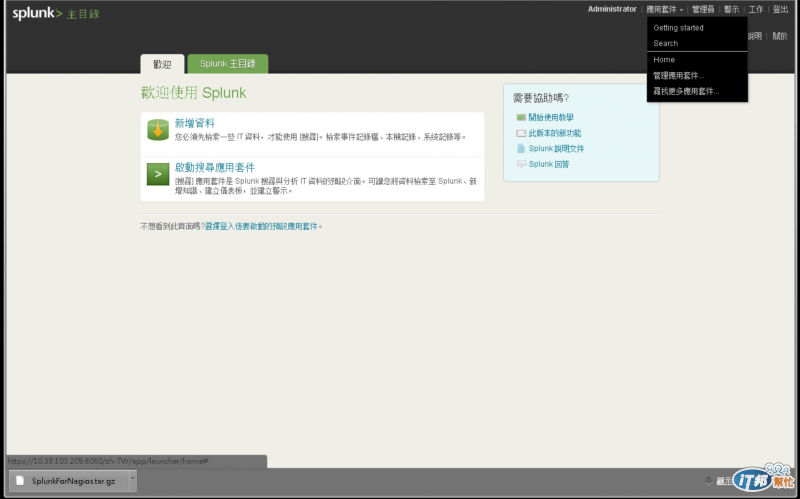The width and height of the screenshot is (800, 499).
Task: Open the 管理員 manager link
Action: pos(703,9)
